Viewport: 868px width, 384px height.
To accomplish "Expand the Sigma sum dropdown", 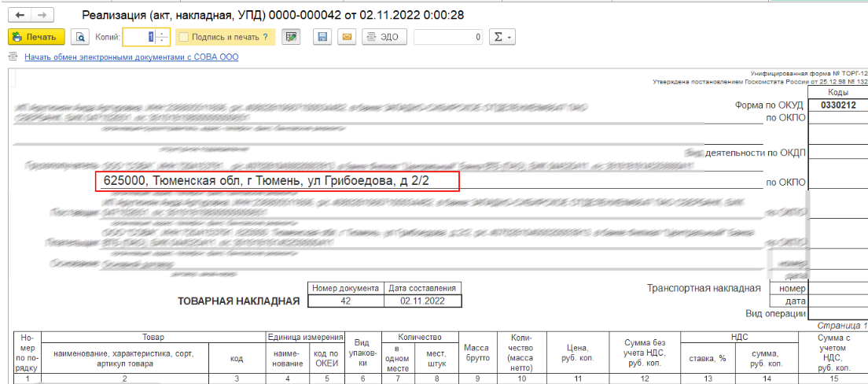I will (x=502, y=37).
